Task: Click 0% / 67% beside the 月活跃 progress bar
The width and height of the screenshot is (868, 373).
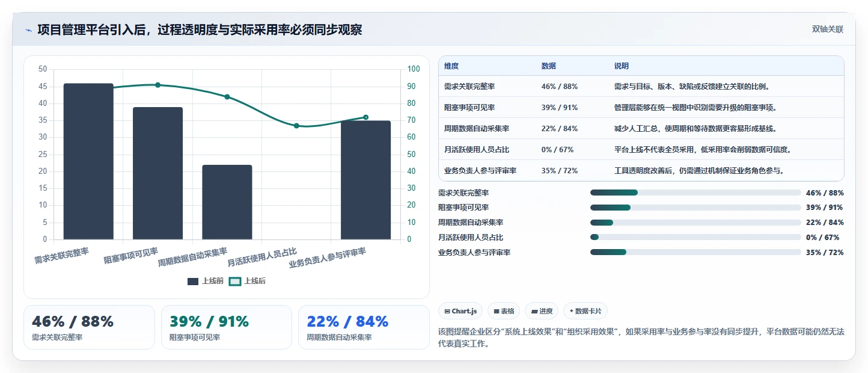Action: (822, 238)
